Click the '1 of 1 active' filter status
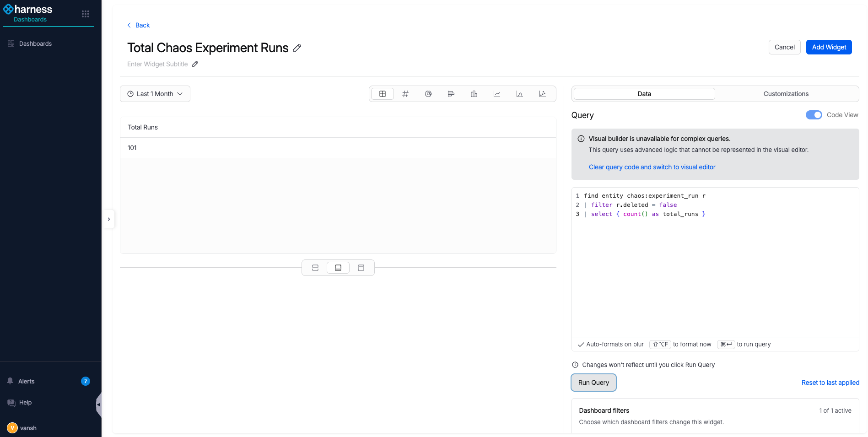 (835, 410)
